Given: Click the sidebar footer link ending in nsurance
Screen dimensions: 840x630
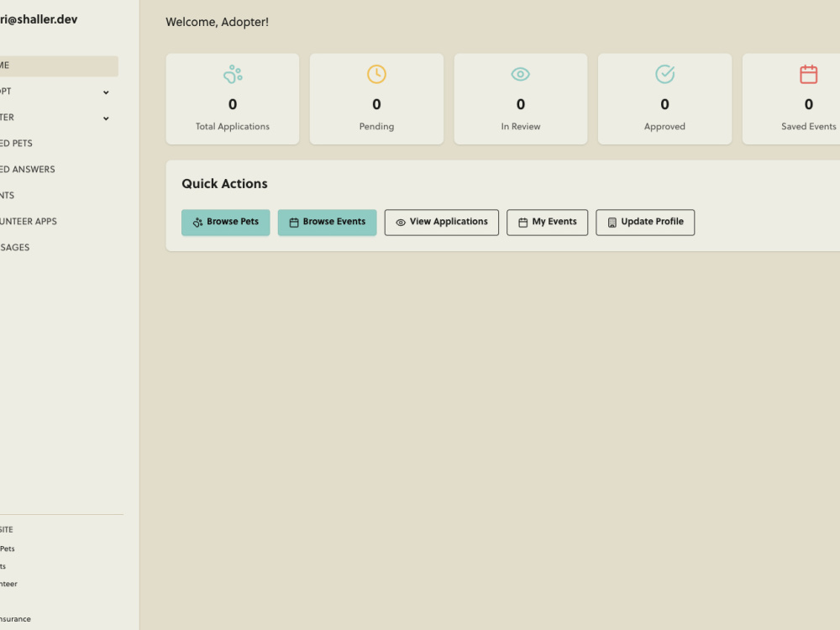Looking at the screenshot, I should (15, 619).
